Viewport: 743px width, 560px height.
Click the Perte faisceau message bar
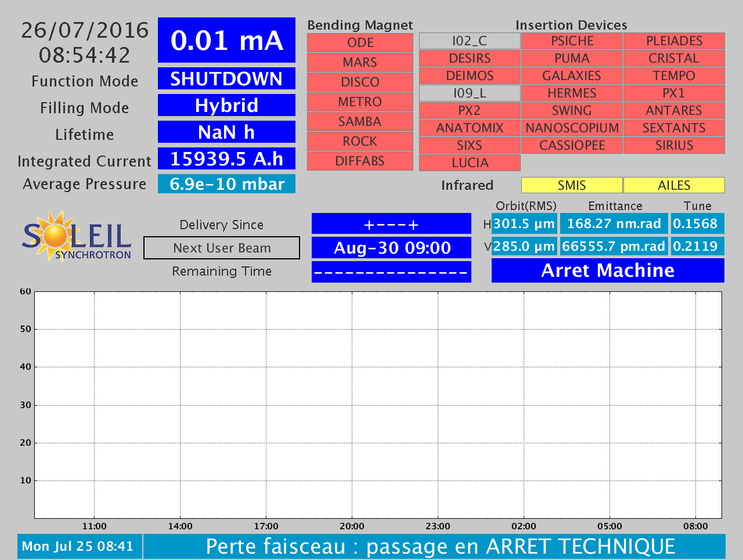(x=434, y=547)
